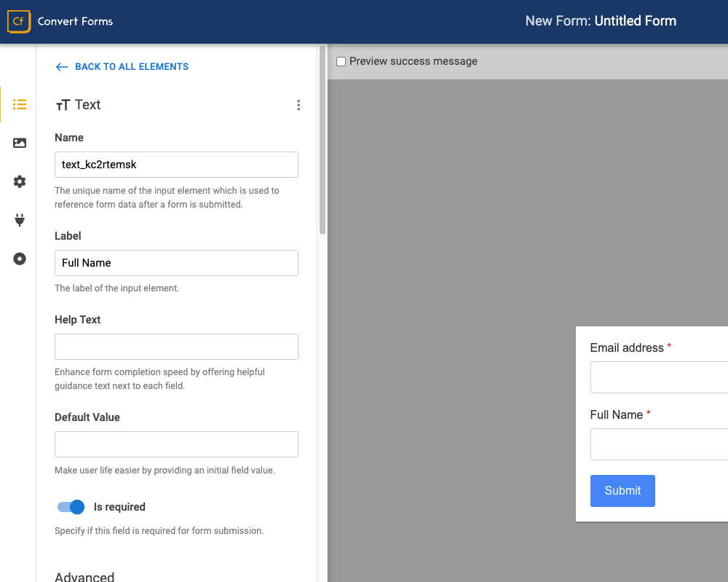Click the Name input field
The width and height of the screenshot is (728, 582).
tap(176, 165)
